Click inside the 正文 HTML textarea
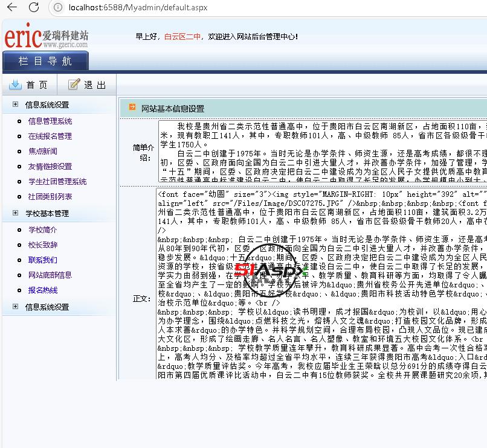 point(321,284)
